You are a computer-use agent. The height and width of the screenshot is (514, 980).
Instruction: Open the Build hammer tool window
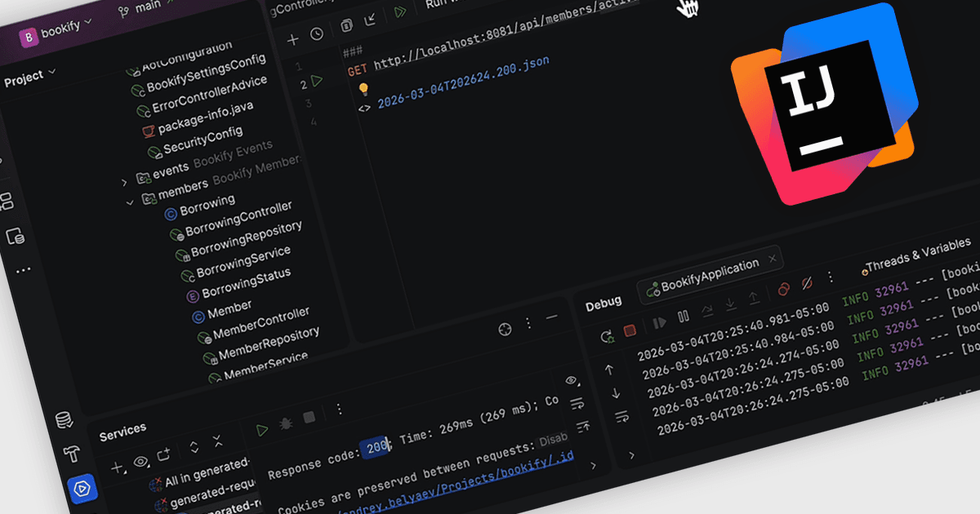[73, 454]
